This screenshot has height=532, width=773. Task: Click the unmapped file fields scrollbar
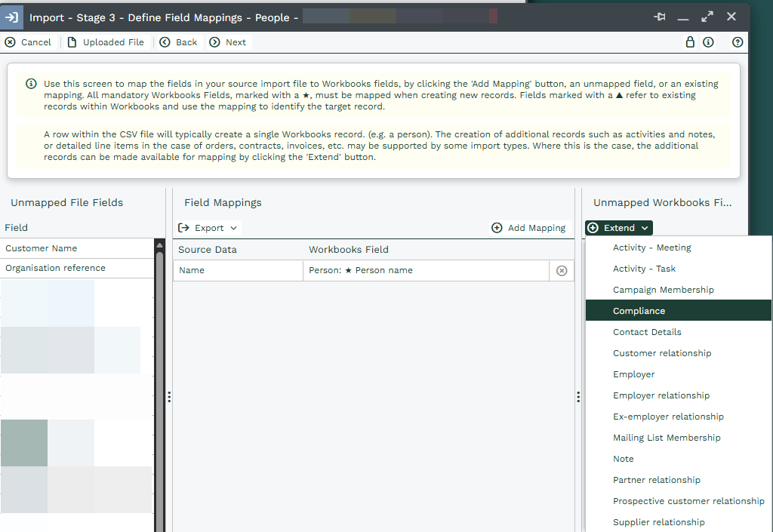[159, 377]
